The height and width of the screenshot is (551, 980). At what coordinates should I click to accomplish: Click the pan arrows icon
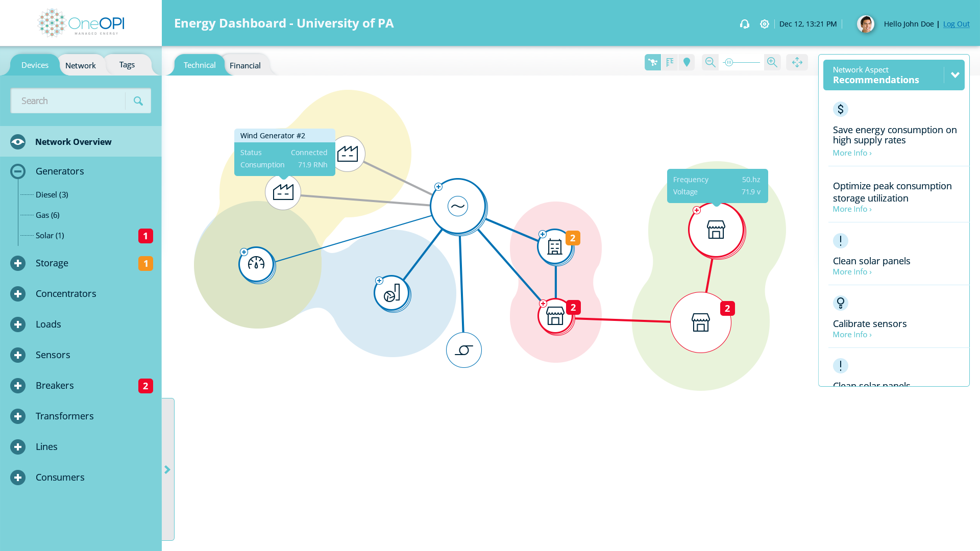pyautogui.click(x=797, y=62)
